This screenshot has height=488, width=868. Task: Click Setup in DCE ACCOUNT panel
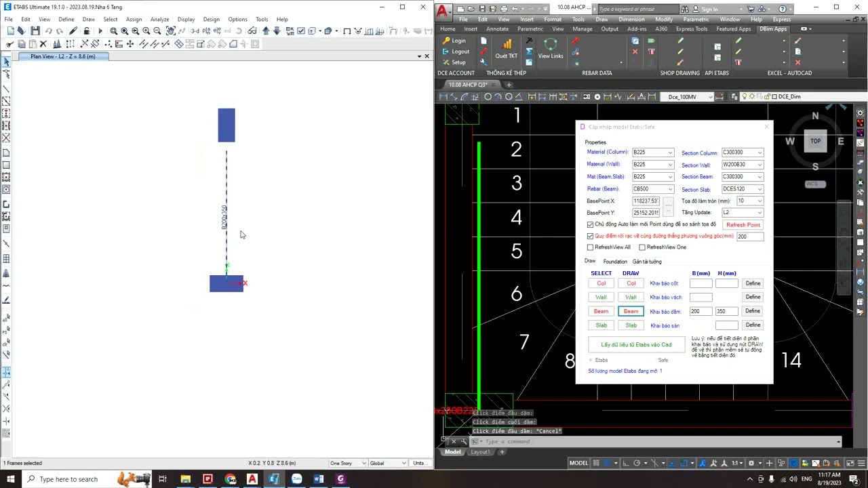(x=454, y=62)
